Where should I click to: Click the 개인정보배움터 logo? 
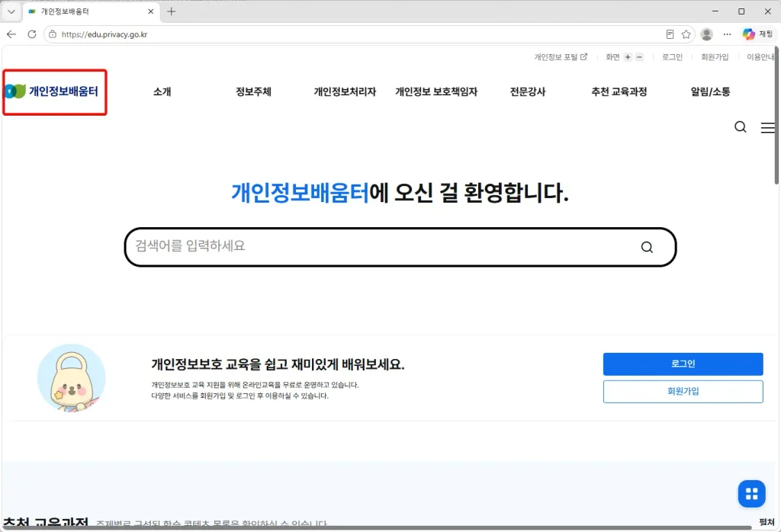(52, 91)
